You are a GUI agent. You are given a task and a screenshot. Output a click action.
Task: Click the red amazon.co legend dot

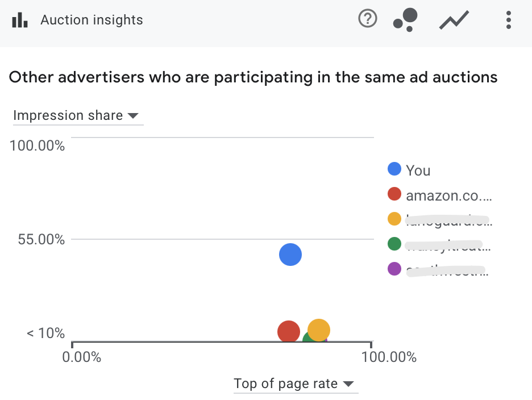coord(394,194)
